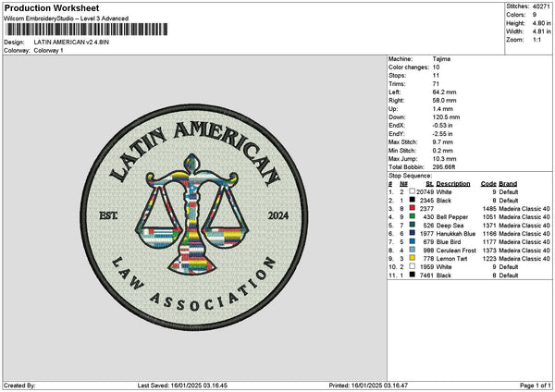Click the EndY value -2.55 in
555x392 pixels.
point(442,134)
